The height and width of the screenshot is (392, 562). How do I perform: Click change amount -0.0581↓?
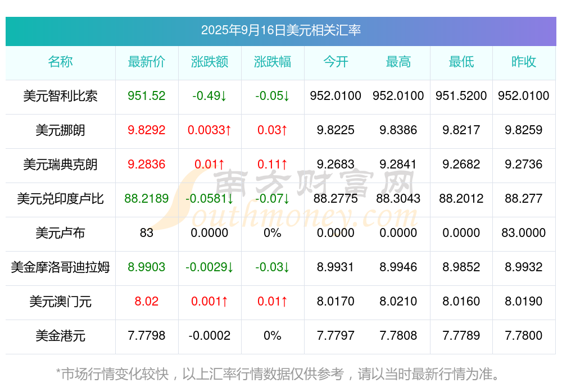(x=209, y=198)
